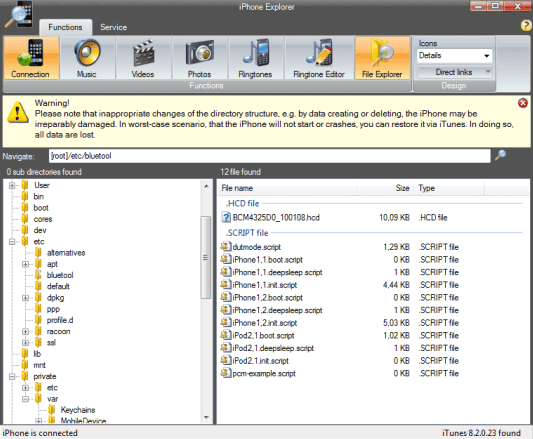Select the File Explorer function
533x439 pixels.
click(382, 58)
